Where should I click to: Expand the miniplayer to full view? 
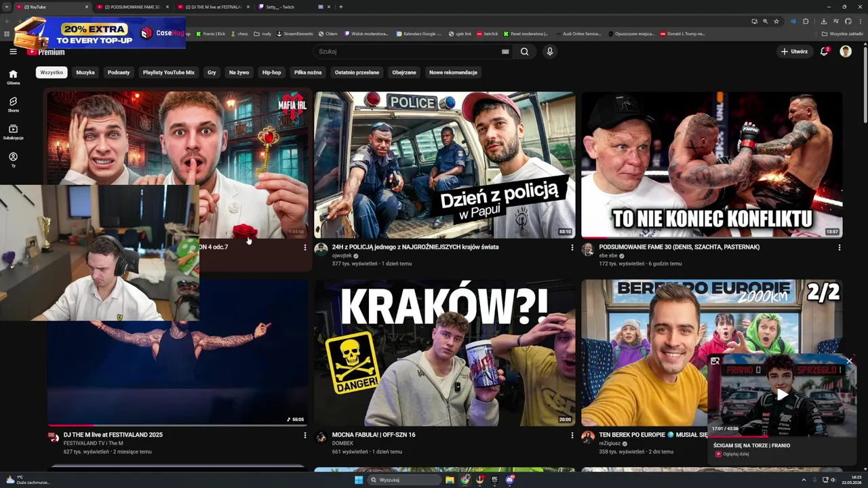click(x=715, y=361)
